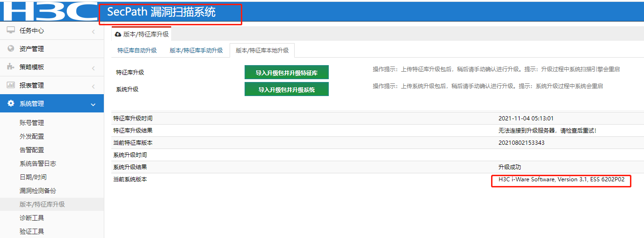644x238 pixels.
Task: Click the 策略模板 puzzle icon
Action: [x=11, y=67]
